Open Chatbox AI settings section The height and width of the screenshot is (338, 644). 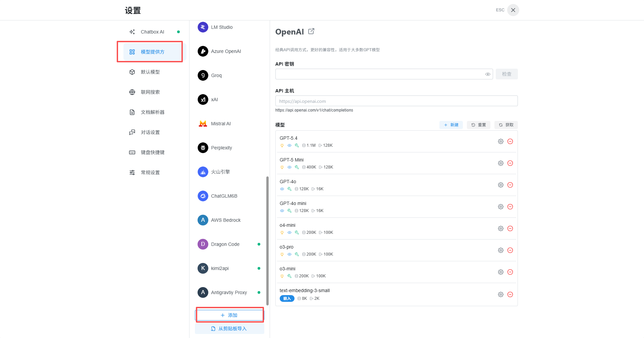click(x=155, y=32)
